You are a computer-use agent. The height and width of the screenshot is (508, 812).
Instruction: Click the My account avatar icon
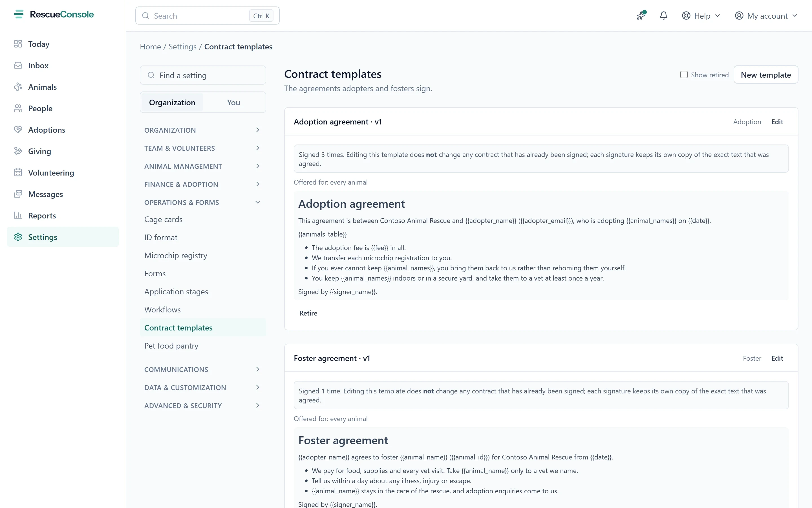click(739, 16)
